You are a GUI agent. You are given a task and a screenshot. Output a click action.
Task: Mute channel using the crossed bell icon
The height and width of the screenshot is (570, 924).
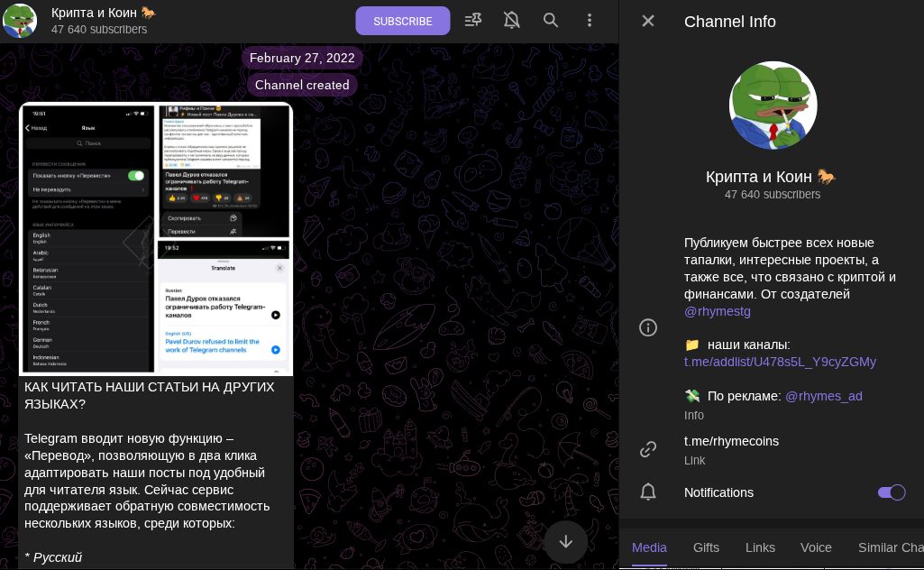(x=511, y=21)
